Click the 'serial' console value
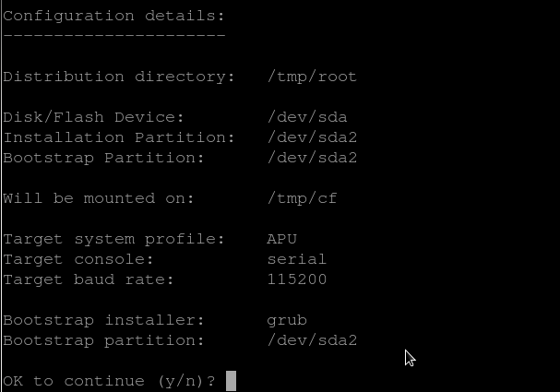Image resolution: width=560 pixels, height=392 pixels. [x=297, y=259]
